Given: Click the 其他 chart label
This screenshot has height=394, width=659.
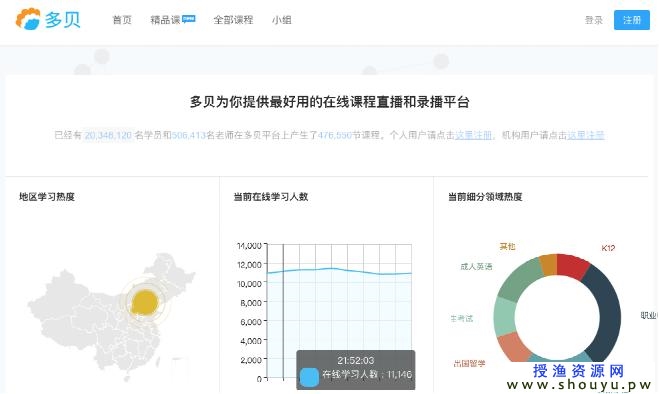Looking at the screenshot, I should click(507, 246).
